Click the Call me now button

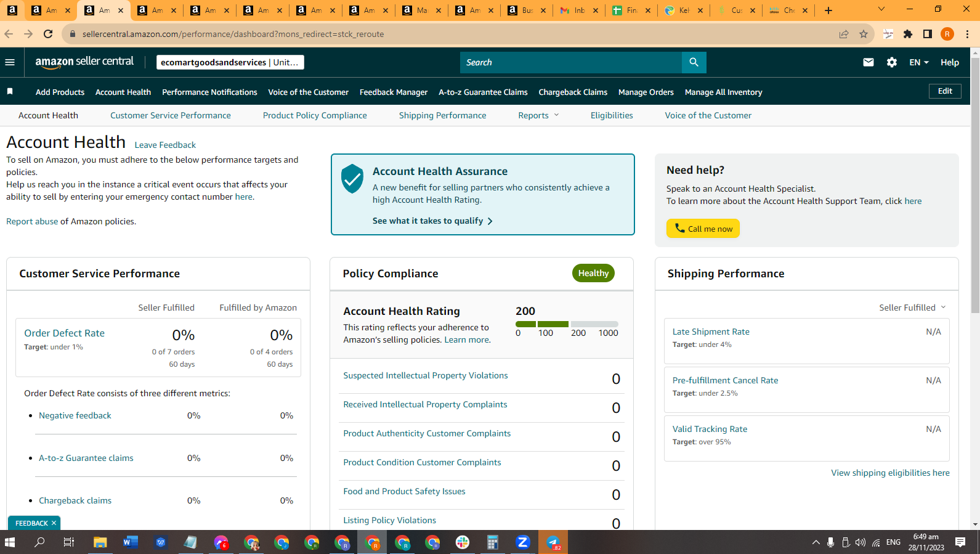click(703, 229)
